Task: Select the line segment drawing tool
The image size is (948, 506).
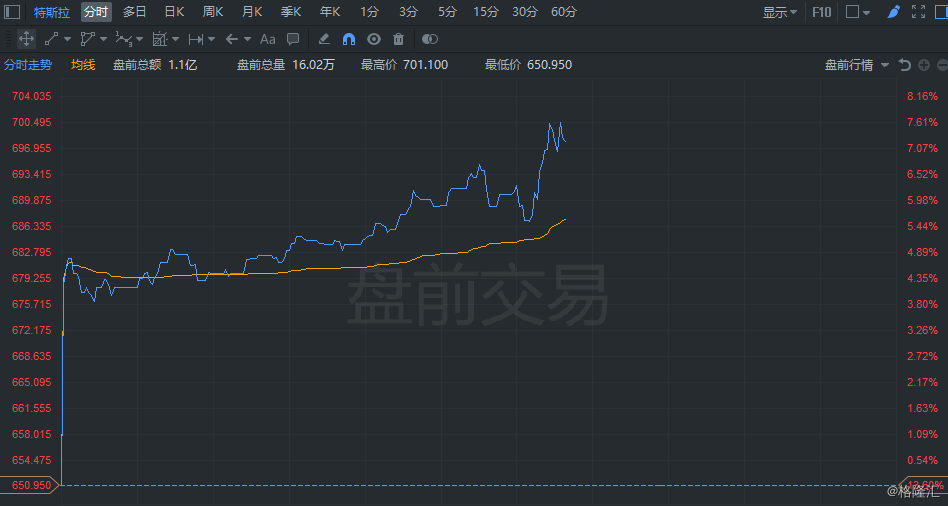Action: tap(51, 39)
